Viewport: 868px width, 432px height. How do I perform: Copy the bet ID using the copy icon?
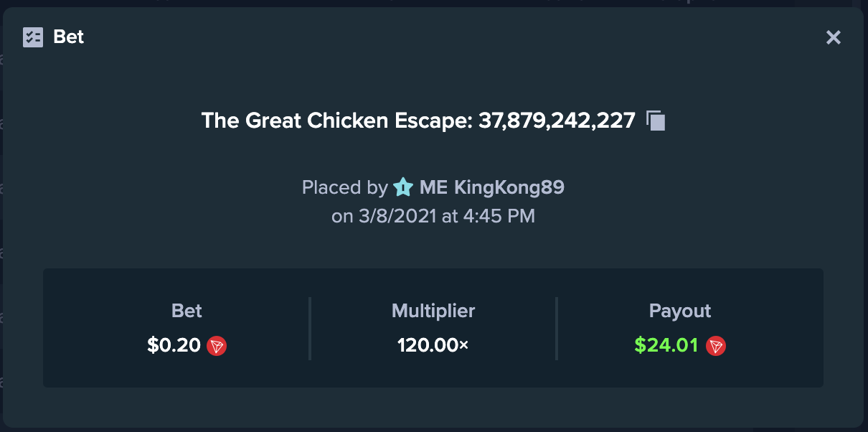point(656,121)
